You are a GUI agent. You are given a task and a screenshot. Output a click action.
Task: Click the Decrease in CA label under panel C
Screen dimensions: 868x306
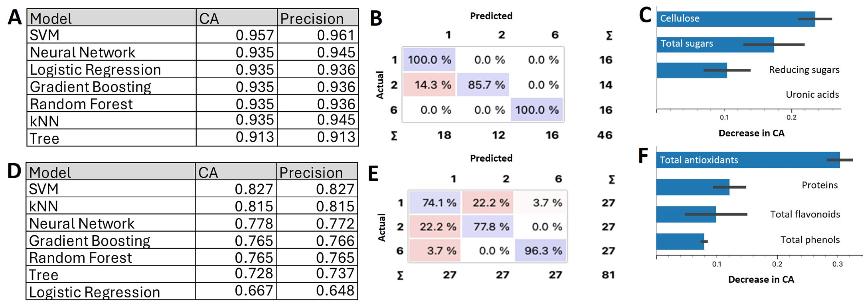(751, 133)
